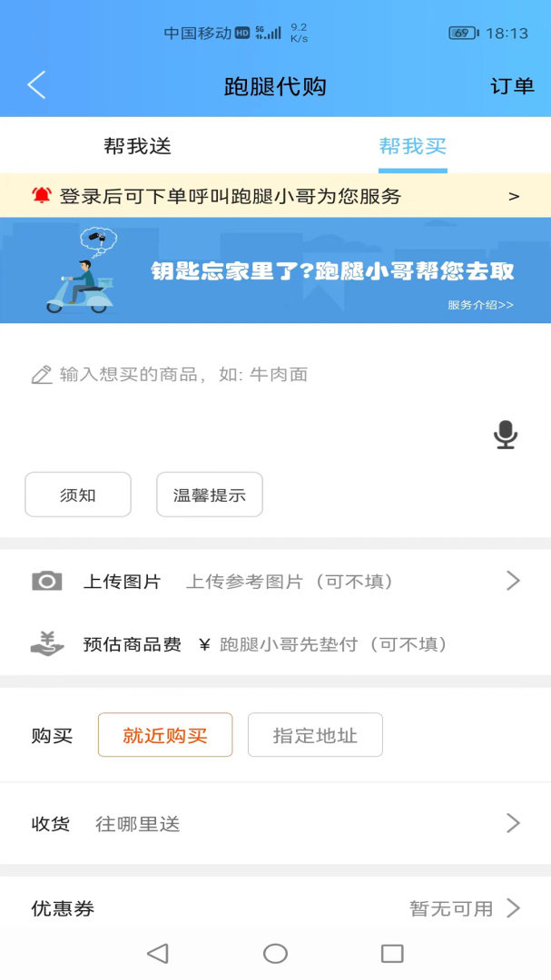Expand the 优惠券 coupon chevron
The width and height of the screenshot is (551, 980).
(514, 907)
